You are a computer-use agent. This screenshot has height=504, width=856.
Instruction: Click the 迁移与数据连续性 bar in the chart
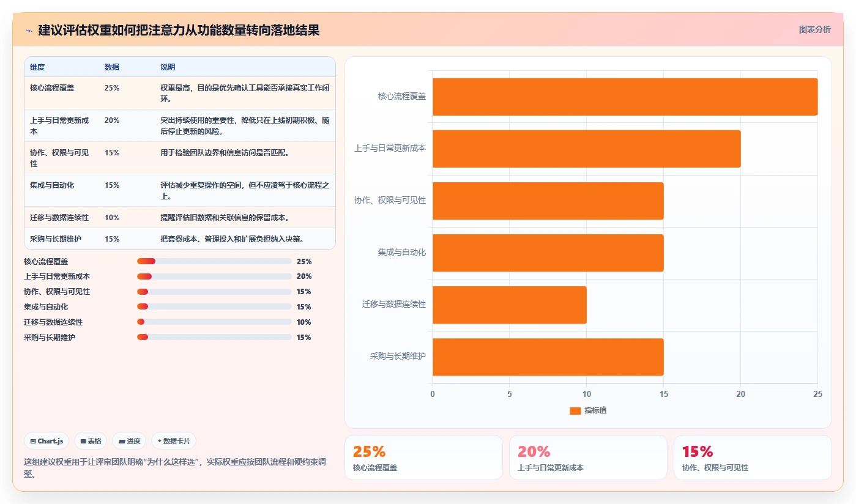[x=509, y=305]
